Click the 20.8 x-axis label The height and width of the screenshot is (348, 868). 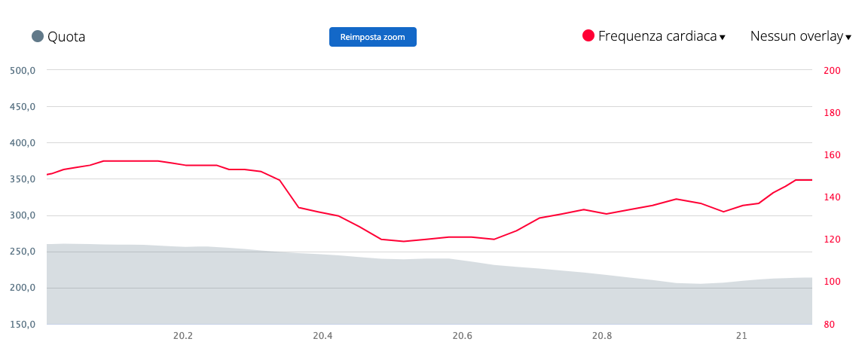pos(601,336)
